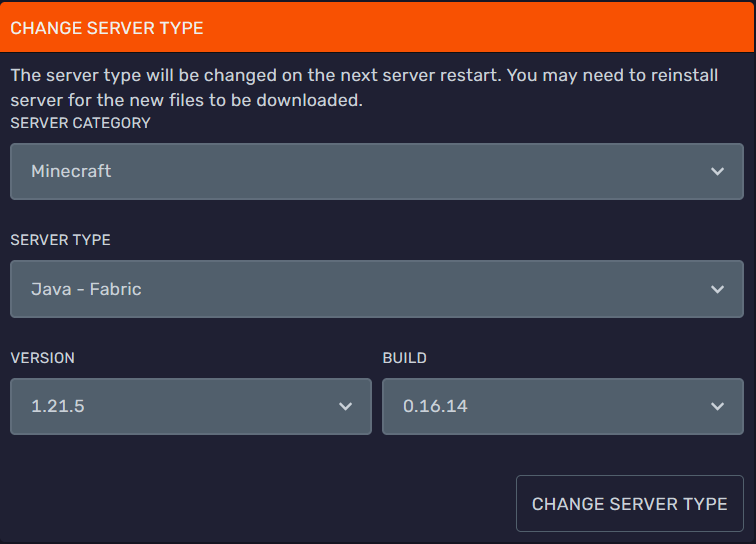Click the chevron arrow beside 1.21.5

(345, 406)
